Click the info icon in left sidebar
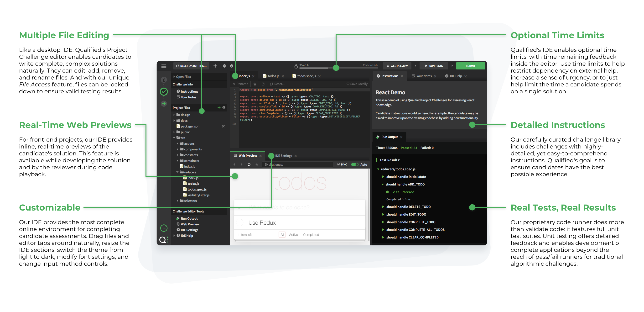This screenshot has width=644, height=312. coord(164,80)
